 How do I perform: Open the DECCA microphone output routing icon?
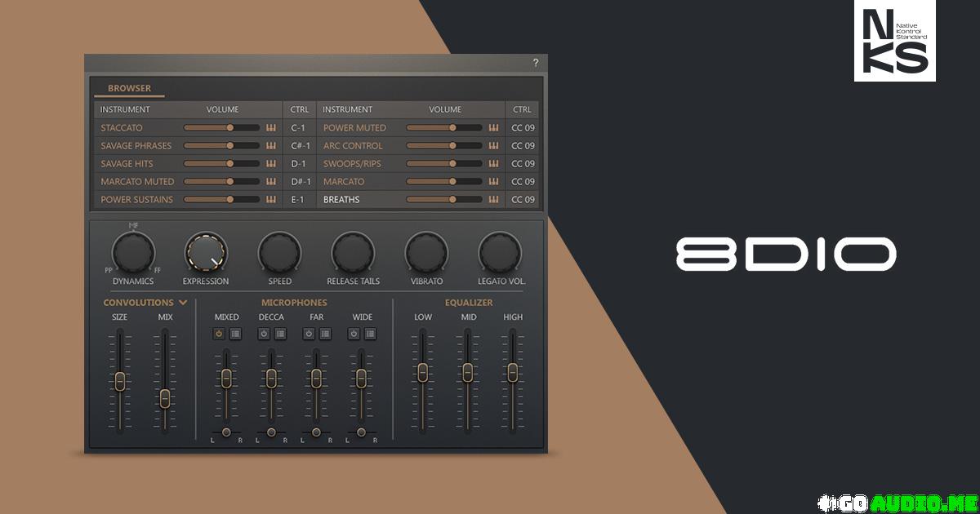[280, 334]
